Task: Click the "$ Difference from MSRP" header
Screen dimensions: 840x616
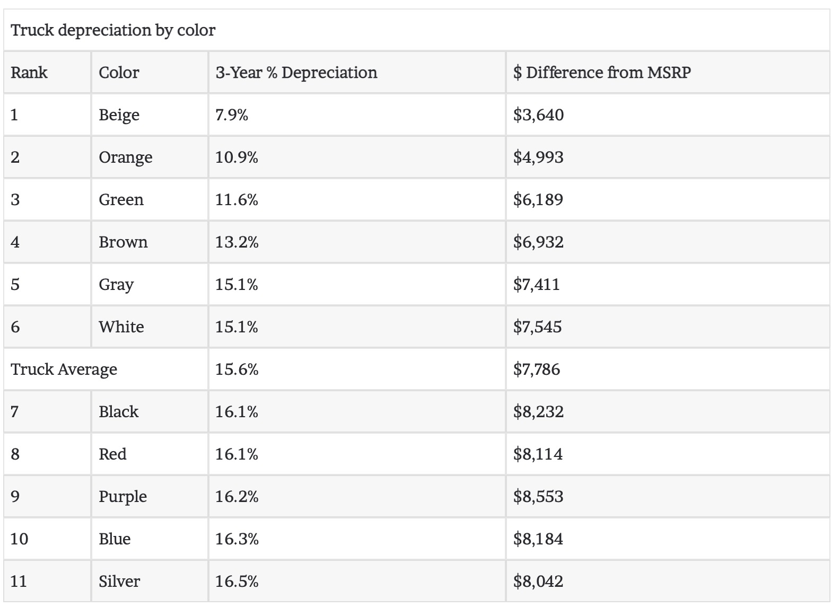Action: click(x=602, y=73)
